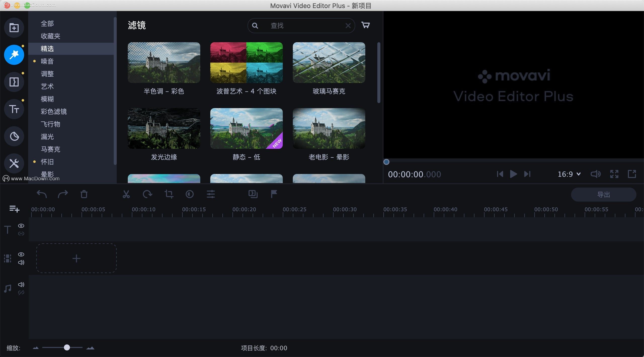Click the Transition wizard icon
This screenshot has width=644, height=357.
coord(253,194)
